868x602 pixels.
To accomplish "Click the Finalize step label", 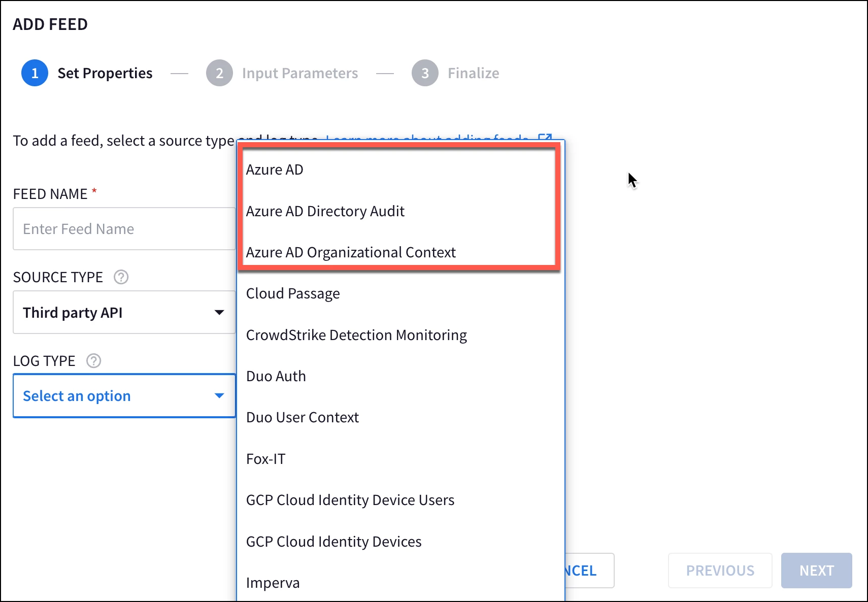I will [473, 73].
